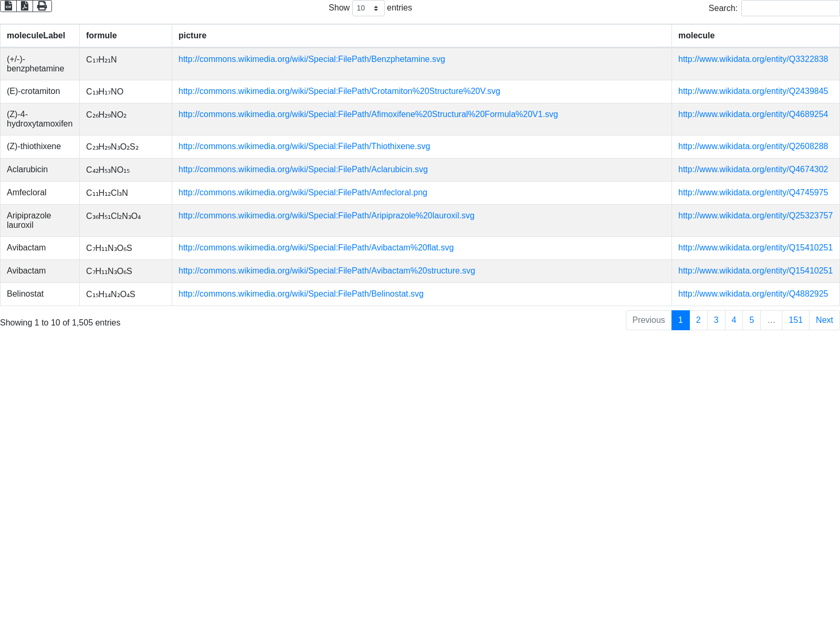Sort by the picture column header

pos(192,36)
